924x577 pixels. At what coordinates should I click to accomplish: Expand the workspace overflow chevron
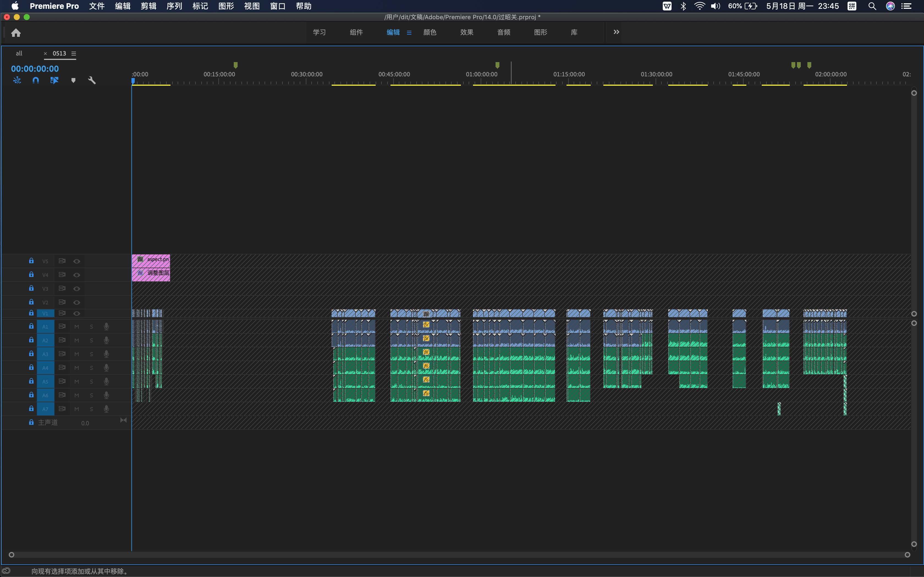click(x=616, y=32)
